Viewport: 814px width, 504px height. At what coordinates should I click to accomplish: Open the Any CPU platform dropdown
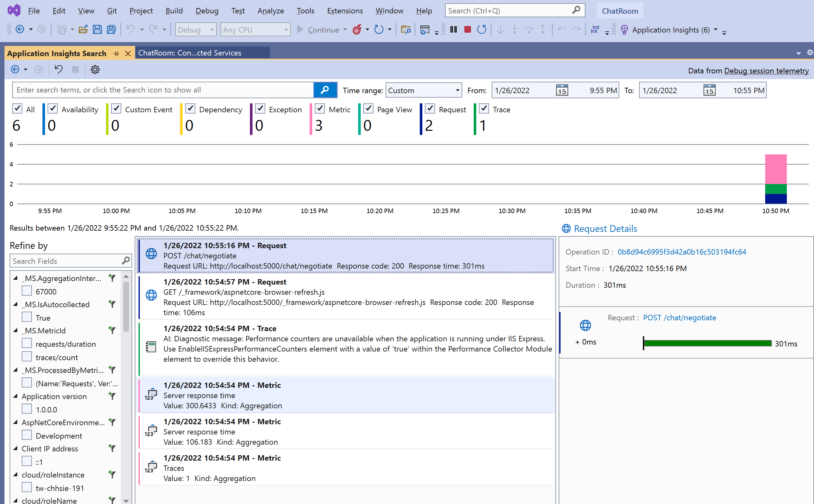click(255, 30)
